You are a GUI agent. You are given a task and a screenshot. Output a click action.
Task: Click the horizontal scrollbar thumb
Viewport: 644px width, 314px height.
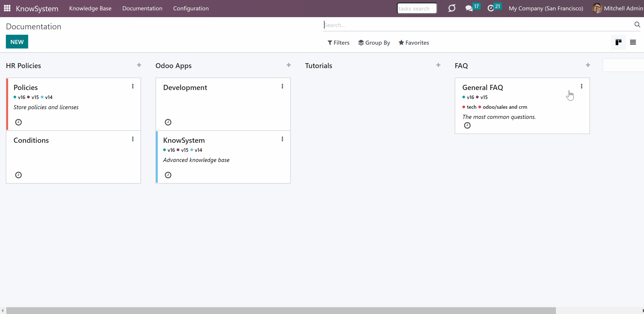pos(281,310)
